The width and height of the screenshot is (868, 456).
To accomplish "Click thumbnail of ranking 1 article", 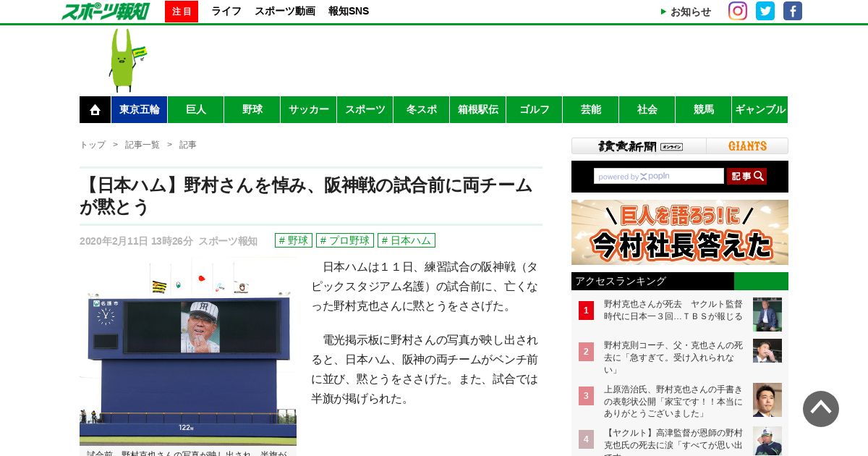I will (767, 314).
